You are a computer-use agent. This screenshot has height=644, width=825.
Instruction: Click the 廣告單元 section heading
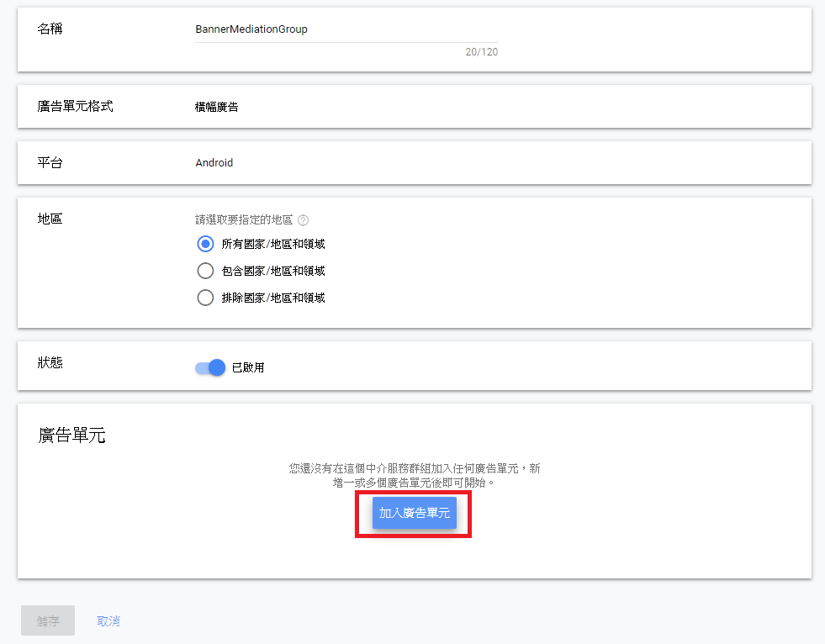tap(71, 435)
